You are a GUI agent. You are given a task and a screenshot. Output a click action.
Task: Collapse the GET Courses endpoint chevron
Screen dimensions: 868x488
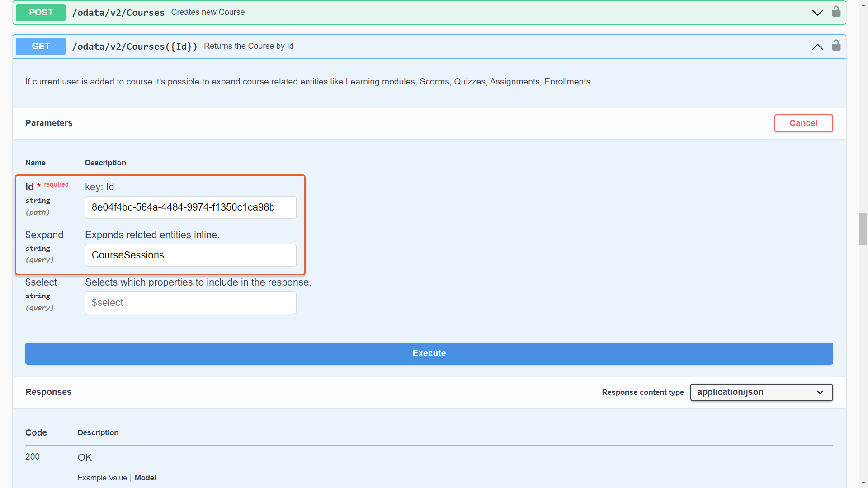click(x=817, y=47)
